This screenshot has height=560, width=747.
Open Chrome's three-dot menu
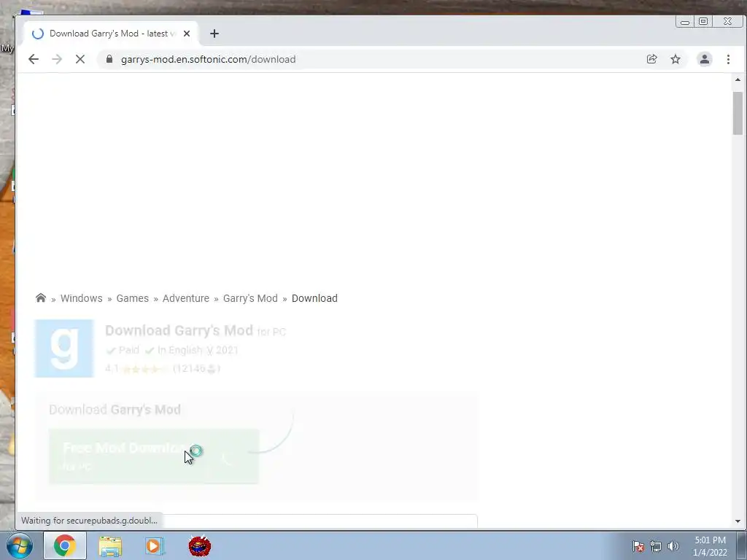pyautogui.click(x=728, y=59)
